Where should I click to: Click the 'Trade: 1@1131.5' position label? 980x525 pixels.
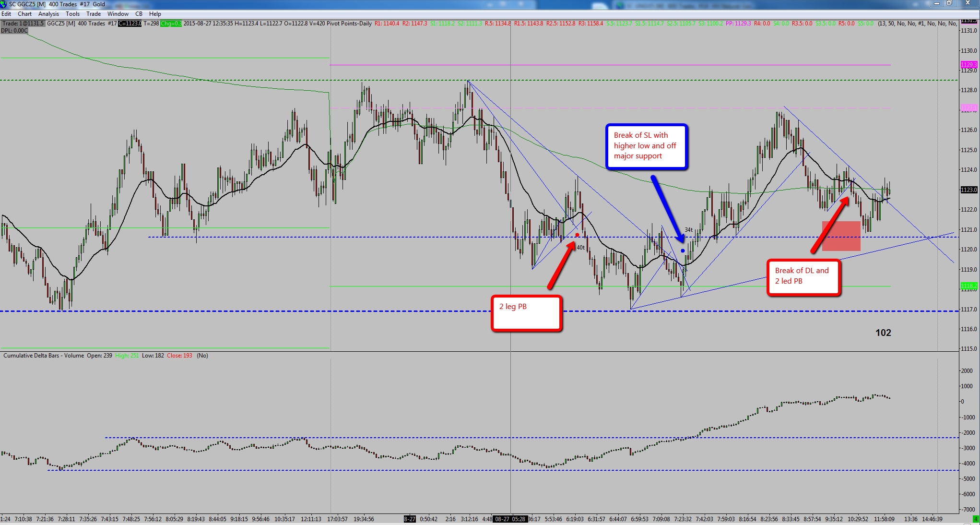pos(23,24)
